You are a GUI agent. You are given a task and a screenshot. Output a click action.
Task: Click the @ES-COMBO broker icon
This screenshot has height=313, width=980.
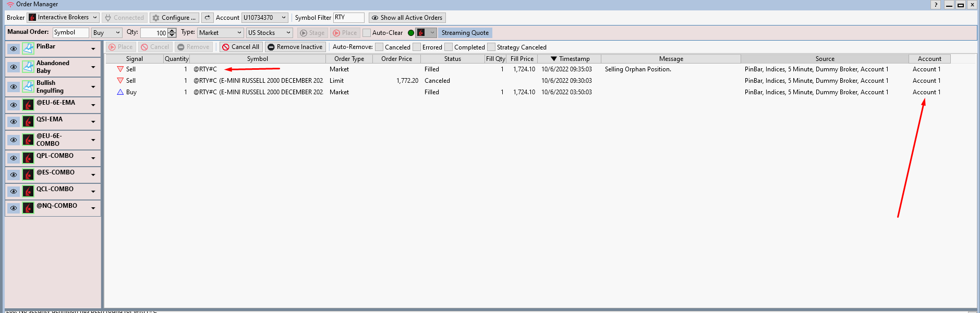(28, 175)
